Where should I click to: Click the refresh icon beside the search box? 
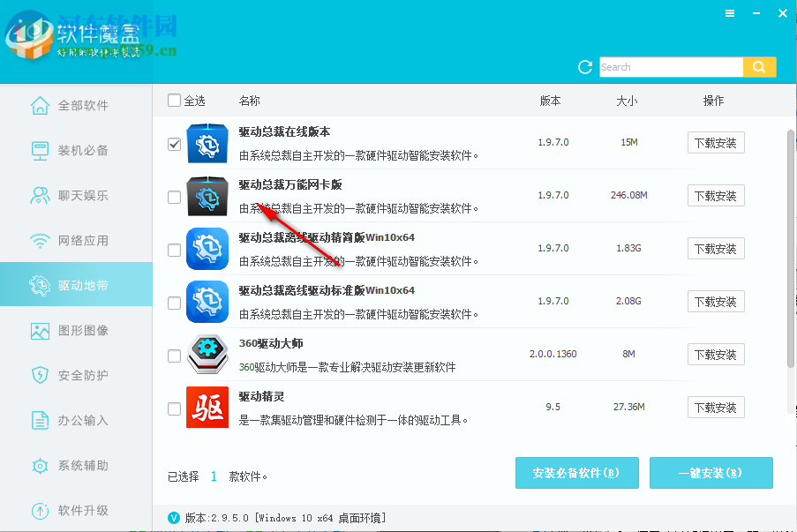585,67
